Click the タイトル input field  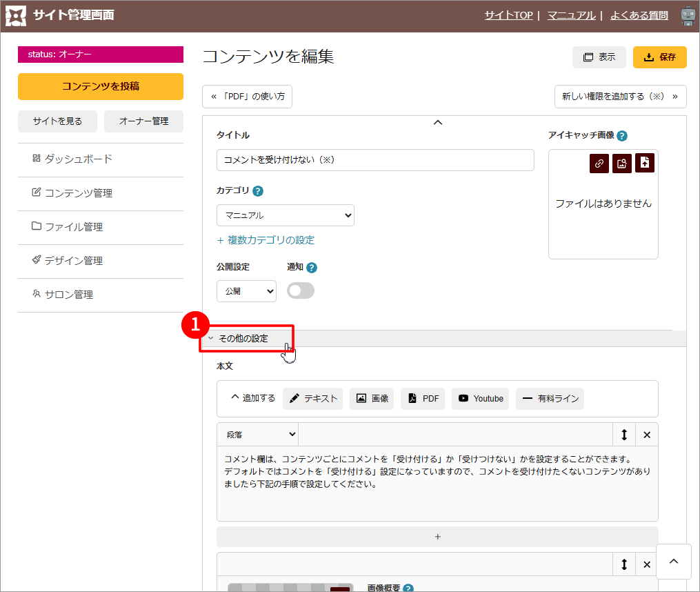[375, 160]
